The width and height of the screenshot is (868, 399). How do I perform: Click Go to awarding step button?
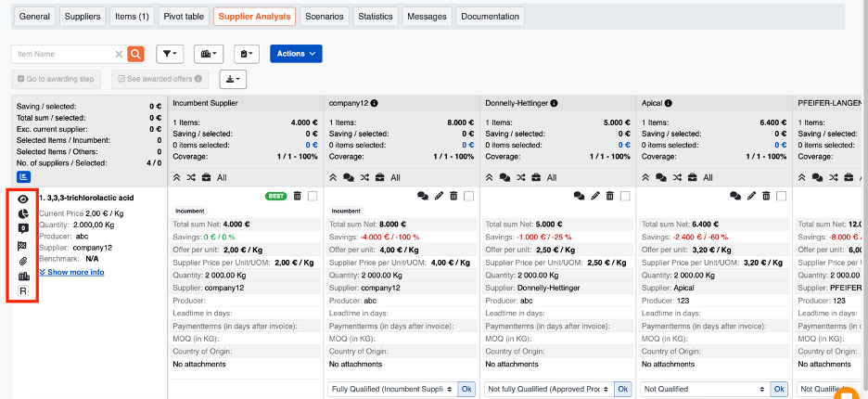[x=56, y=79]
